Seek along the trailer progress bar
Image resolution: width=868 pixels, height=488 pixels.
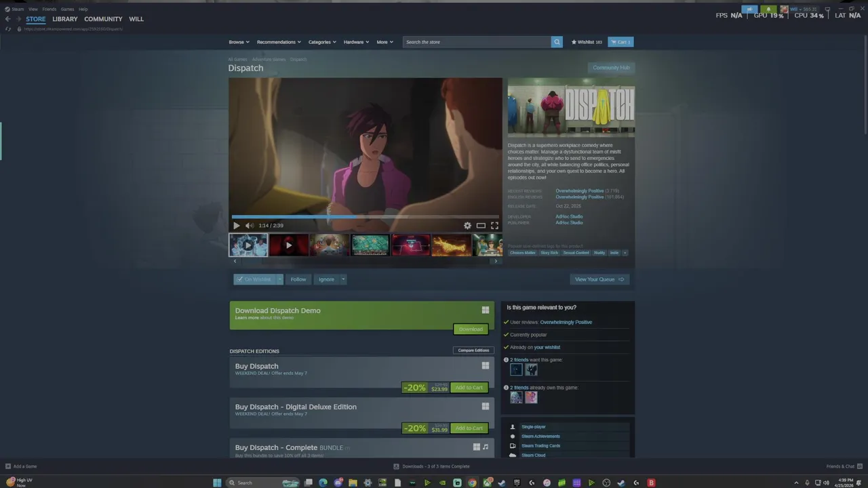366,217
